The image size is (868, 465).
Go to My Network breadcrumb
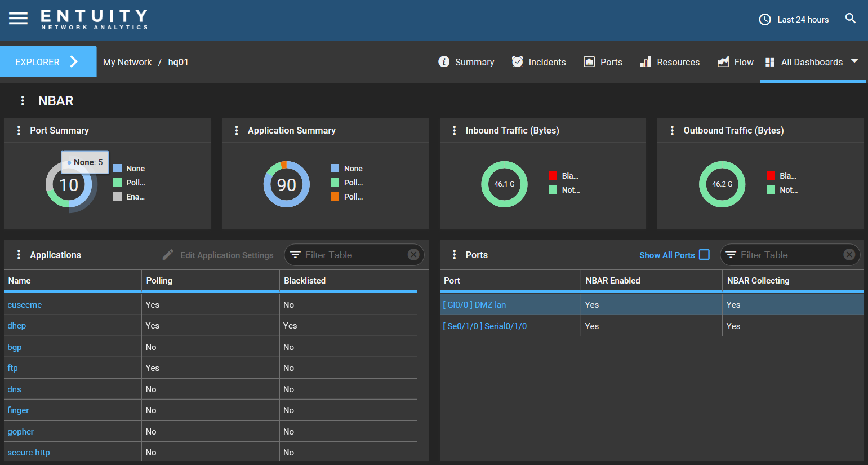click(127, 62)
